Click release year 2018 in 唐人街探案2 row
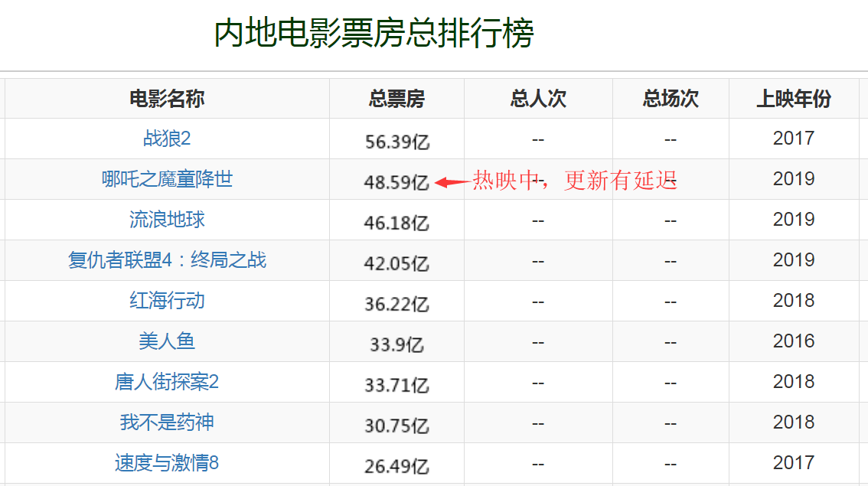Screen dimensions: 868x486 [x=794, y=381]
